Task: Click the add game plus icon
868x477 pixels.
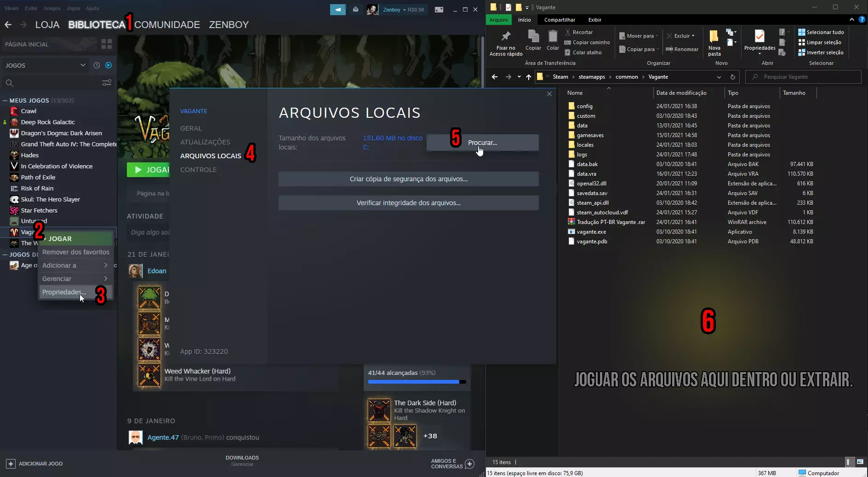Action: coord(11,464)
